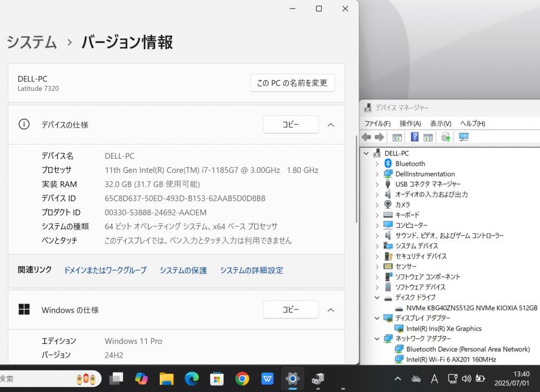Image resolution: width=540 pixels, height=392 pixels.
Task: Collapse the ネットワーク アダプター node arrow
Action: click(377, 339)
